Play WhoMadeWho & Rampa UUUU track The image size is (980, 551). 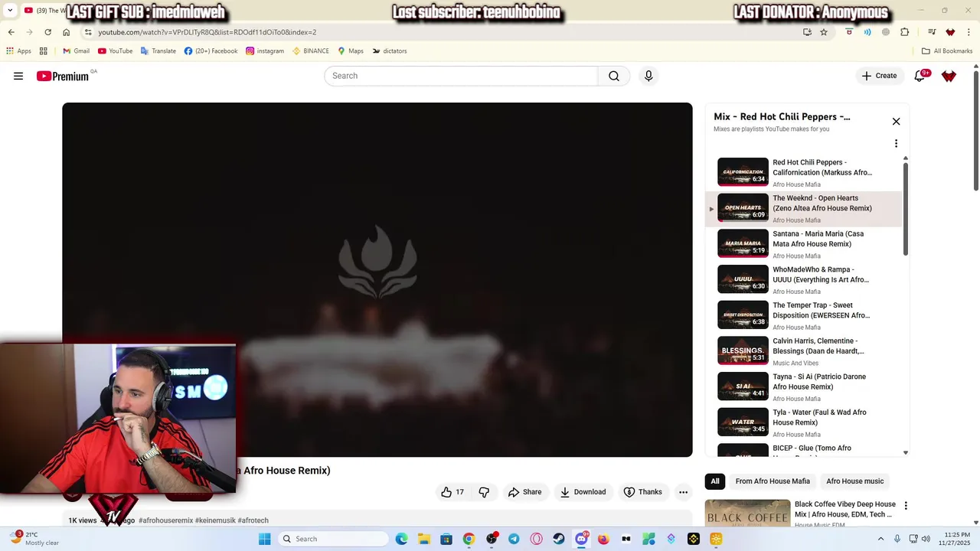804,280
